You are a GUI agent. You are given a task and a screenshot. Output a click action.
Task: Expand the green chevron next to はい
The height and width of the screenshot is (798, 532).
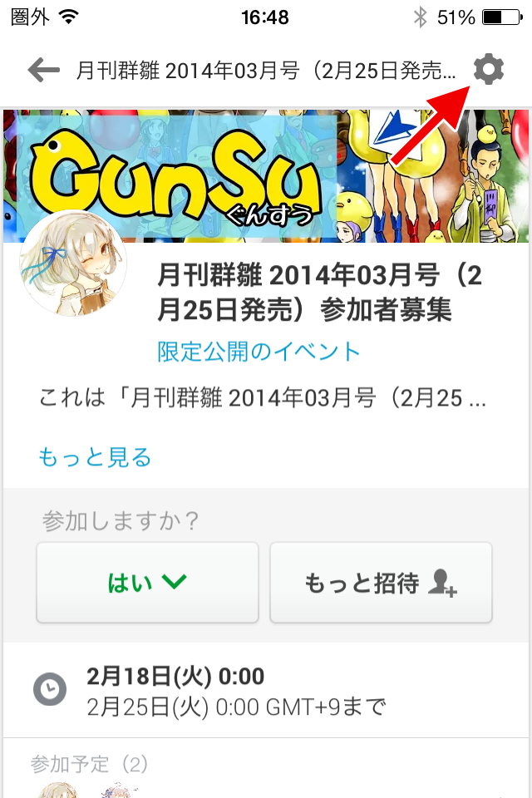[x=174, y=581]
